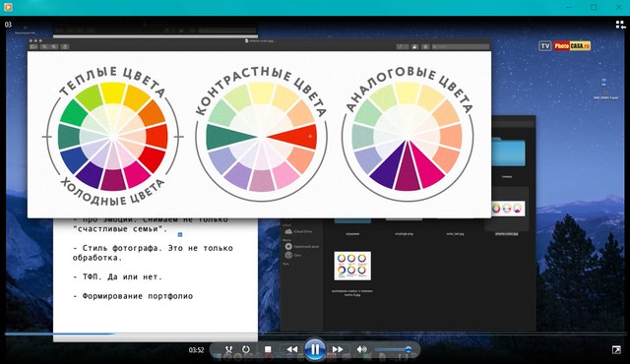630x364 pixels.
Task: Click the fast forward next button
Action: 338,349
